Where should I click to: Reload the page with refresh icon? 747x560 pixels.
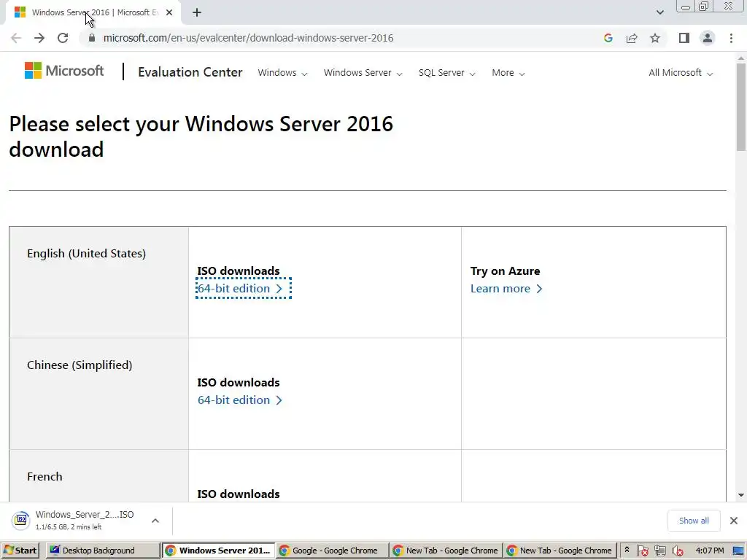[63, 38]
